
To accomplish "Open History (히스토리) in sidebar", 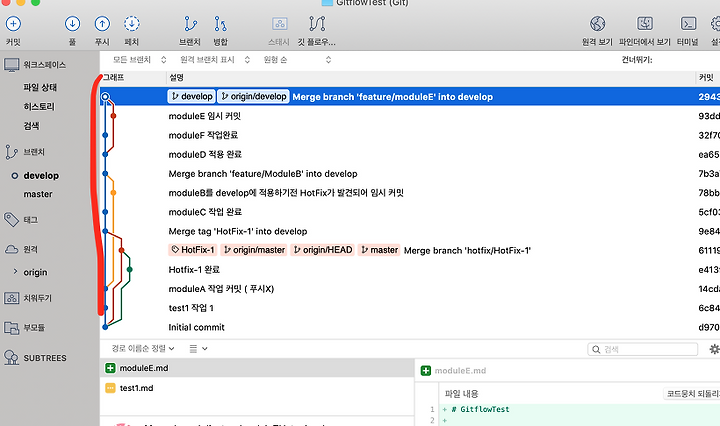I will click(x=39, y=106).
